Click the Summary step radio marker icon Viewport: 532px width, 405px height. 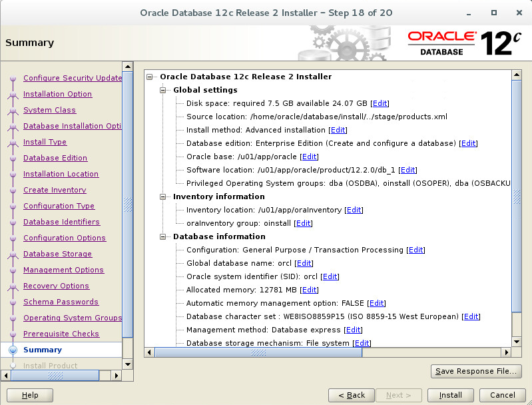click(x=13, y=350)
